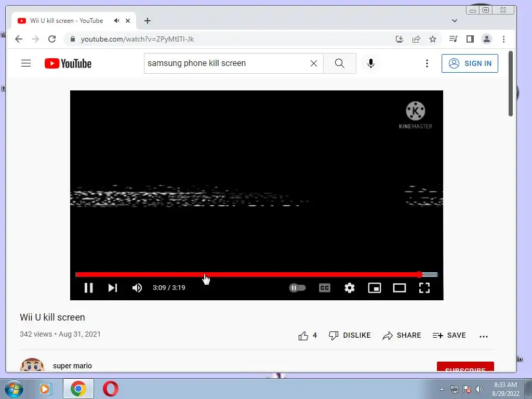This screenshot has height=399, width=532.
Task: Open Chrome profile avatar
Action: 486,39
